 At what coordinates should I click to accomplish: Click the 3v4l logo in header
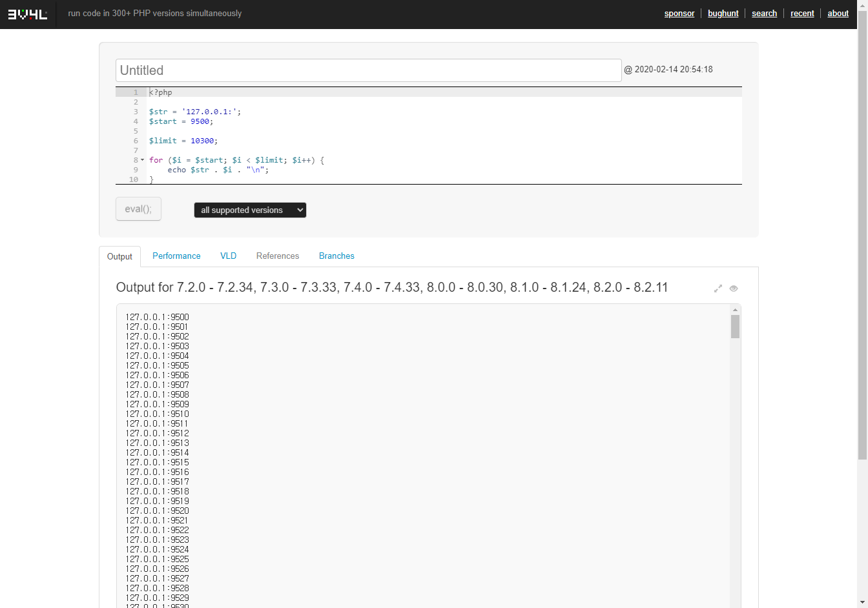click(x=27, y=14)
